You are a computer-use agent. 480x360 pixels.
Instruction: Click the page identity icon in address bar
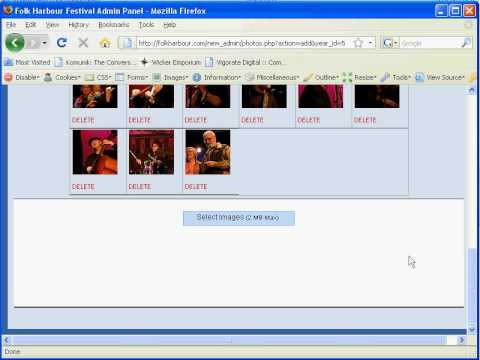click(x=126, y=43)
